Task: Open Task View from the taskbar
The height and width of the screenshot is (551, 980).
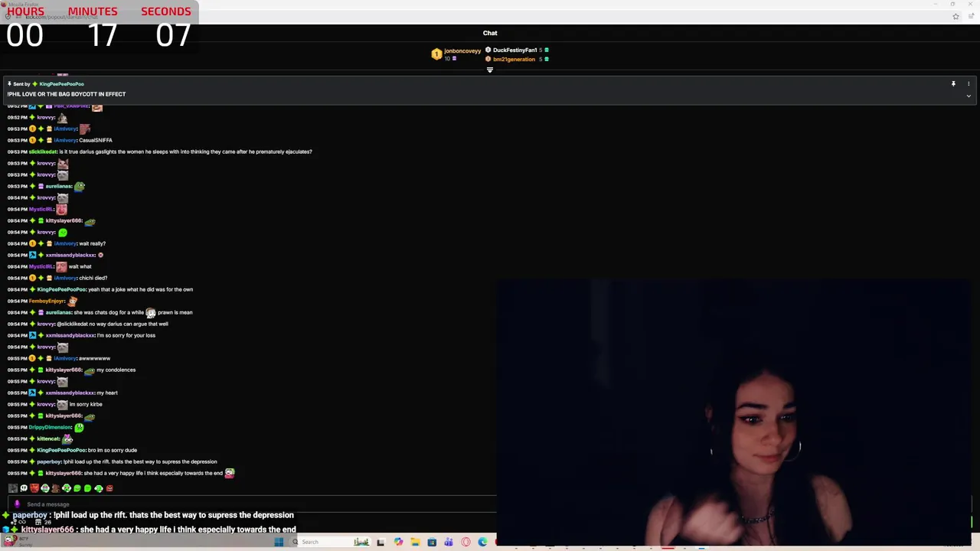Action: point(381,542)
